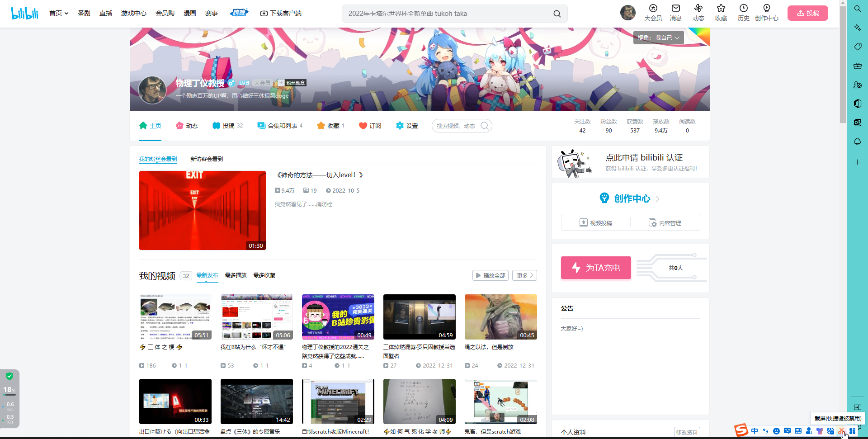Open Sogou toolbox grid icon
The image size is (868, 439).
(852, 431)
